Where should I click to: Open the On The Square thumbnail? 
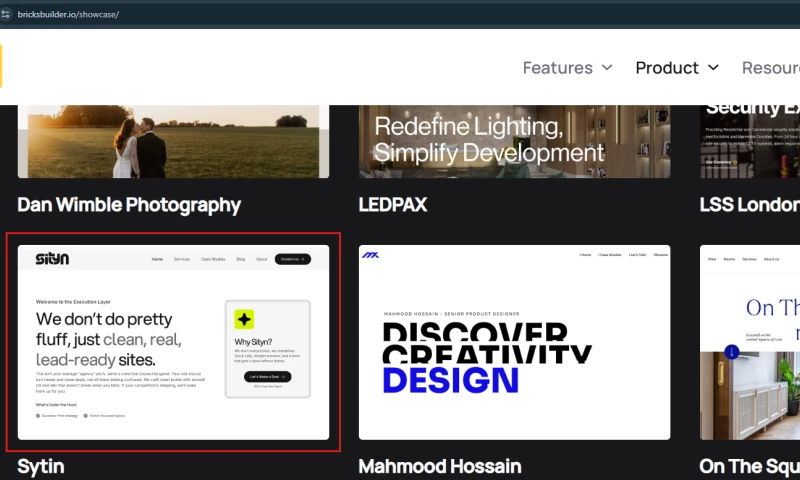pos(750,342)
